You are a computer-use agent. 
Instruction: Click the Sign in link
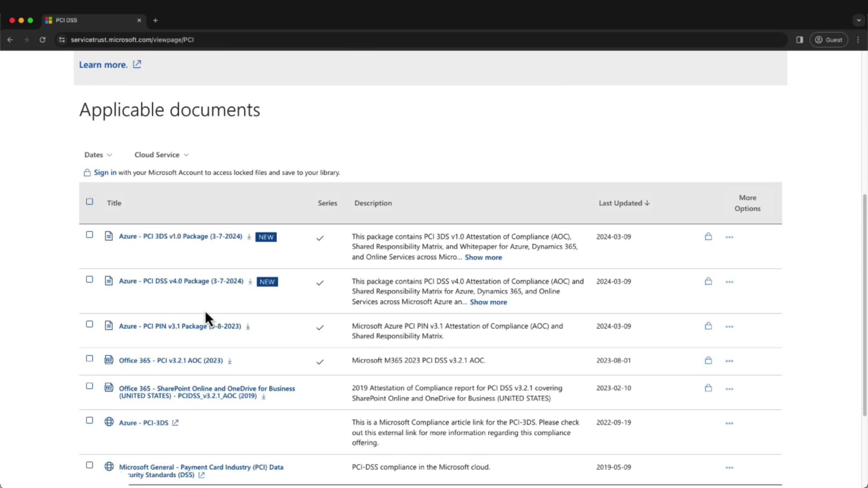tap(105, 173)
